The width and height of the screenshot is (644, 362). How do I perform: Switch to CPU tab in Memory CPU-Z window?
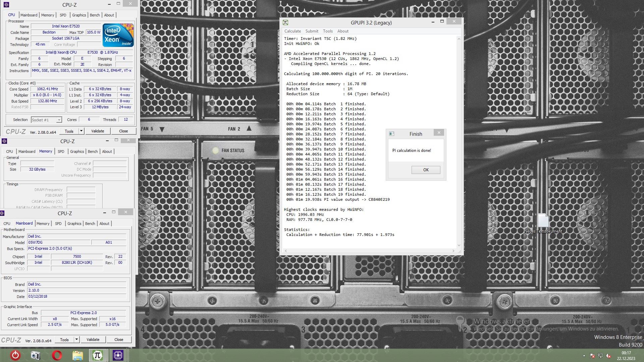click(x=10, y=152)
